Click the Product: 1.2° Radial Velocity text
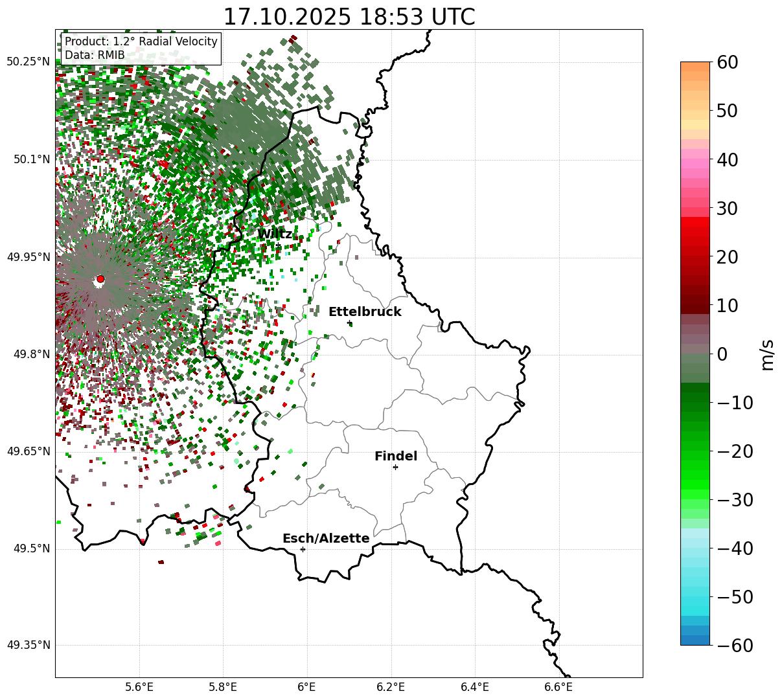Image resolution: width=782 pixels, height=700 pixels. point(141,41)
